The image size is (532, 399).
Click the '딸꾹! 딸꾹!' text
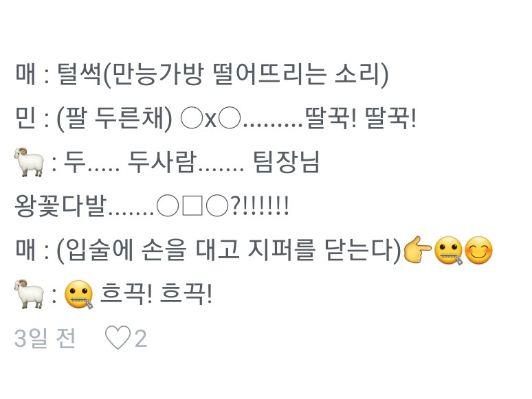[361, 119]
